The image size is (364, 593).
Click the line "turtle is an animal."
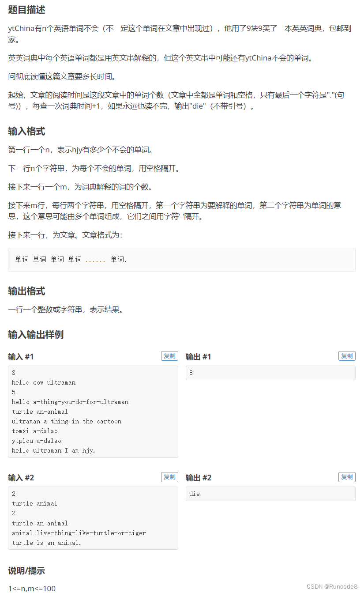(47, 543)
